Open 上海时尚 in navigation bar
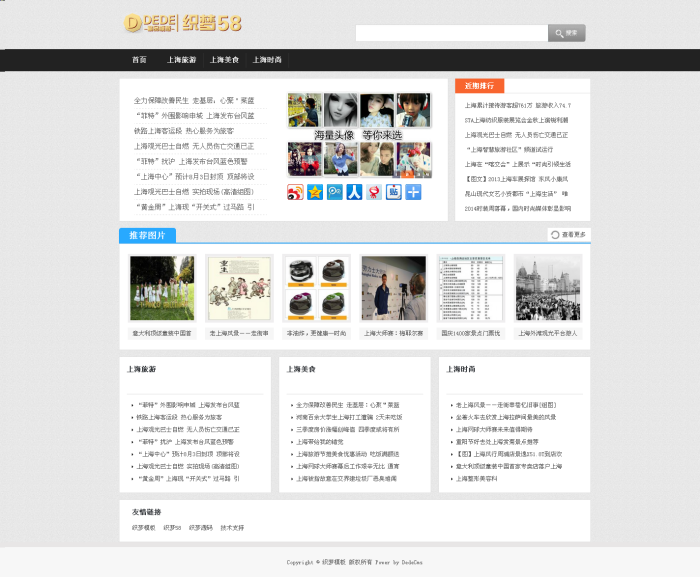The height and width of the screenshot is (577, 700). click(x=267, y=60)
